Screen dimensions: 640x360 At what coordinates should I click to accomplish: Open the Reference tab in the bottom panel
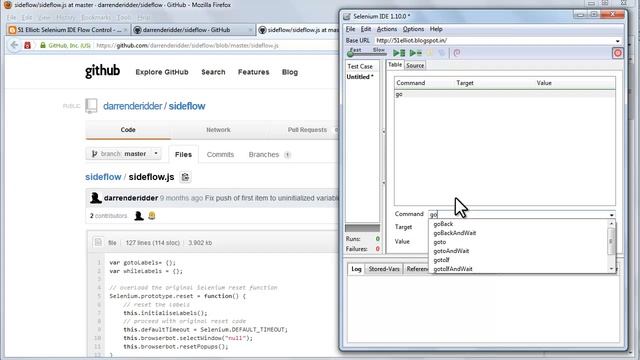[x=417, y=269]
